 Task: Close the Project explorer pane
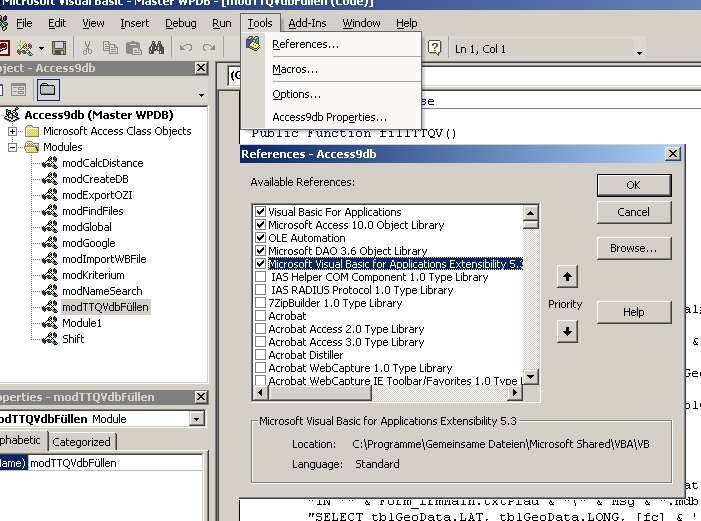click(201, 68)
